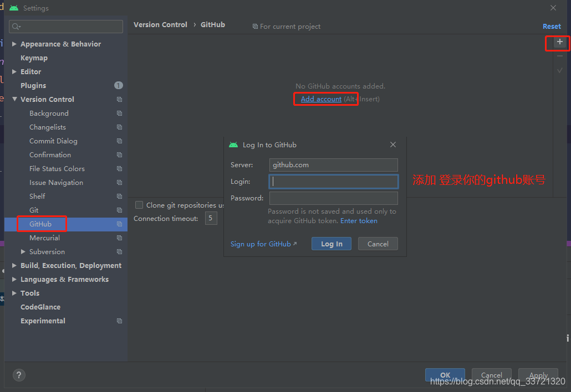Expand Build, Execution, Deployment

(14, 265)
